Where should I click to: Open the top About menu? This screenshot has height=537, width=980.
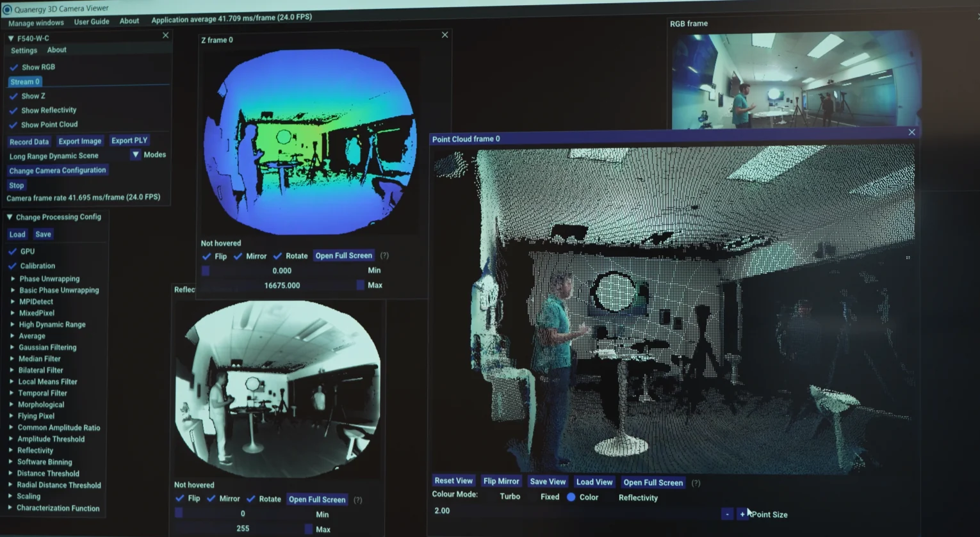(129, 21)
